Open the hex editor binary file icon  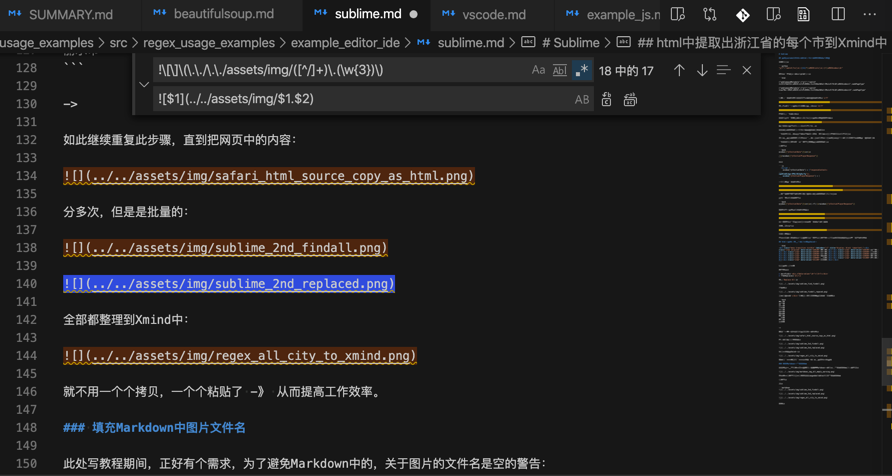click(x=803, y=14)
